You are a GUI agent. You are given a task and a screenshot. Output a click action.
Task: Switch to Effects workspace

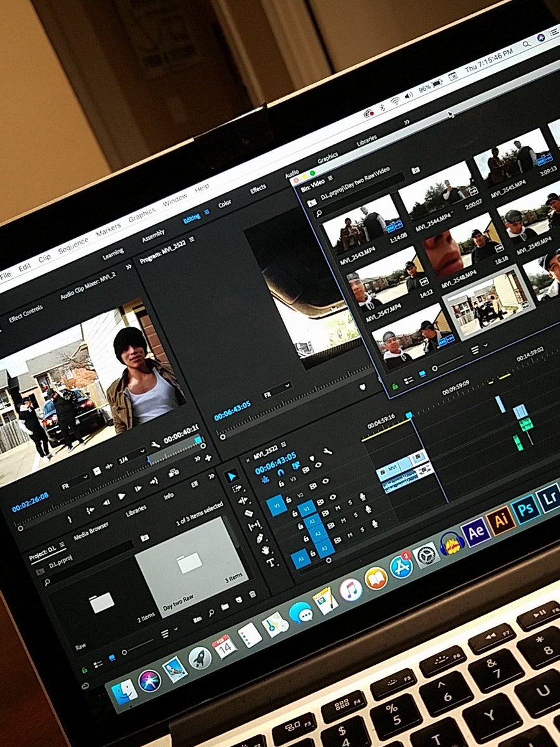(x=258, y=188)
